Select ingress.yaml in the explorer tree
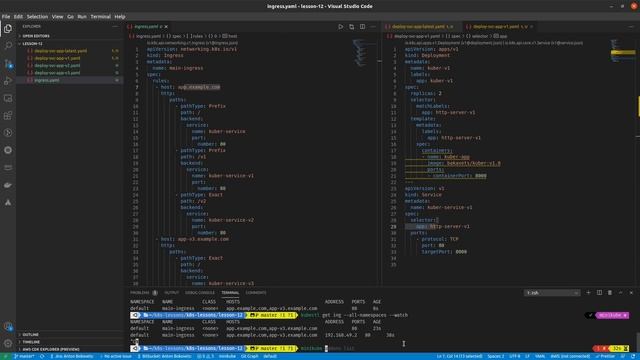 (x=69, y=80)
